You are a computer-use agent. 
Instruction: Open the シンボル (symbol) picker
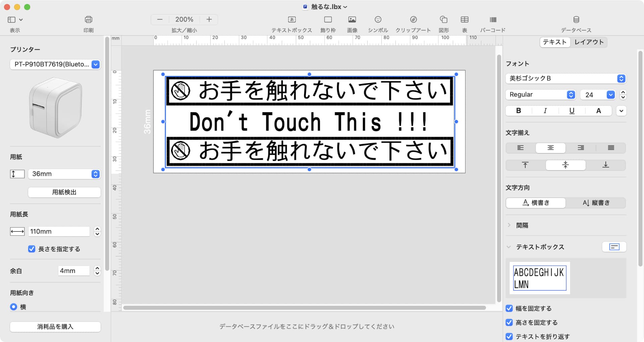[x=377, y=20]
